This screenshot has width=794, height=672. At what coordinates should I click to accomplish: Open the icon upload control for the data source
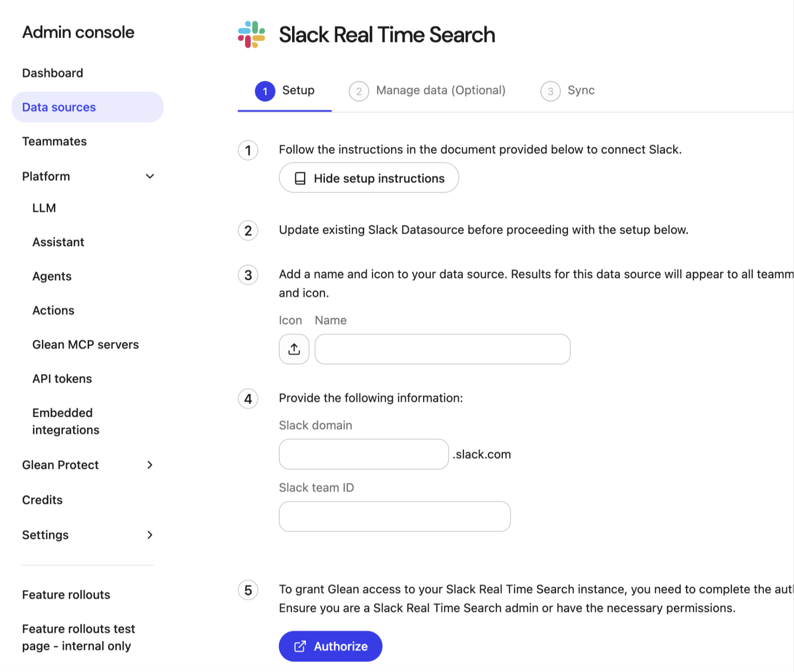(x=294, y=349)
